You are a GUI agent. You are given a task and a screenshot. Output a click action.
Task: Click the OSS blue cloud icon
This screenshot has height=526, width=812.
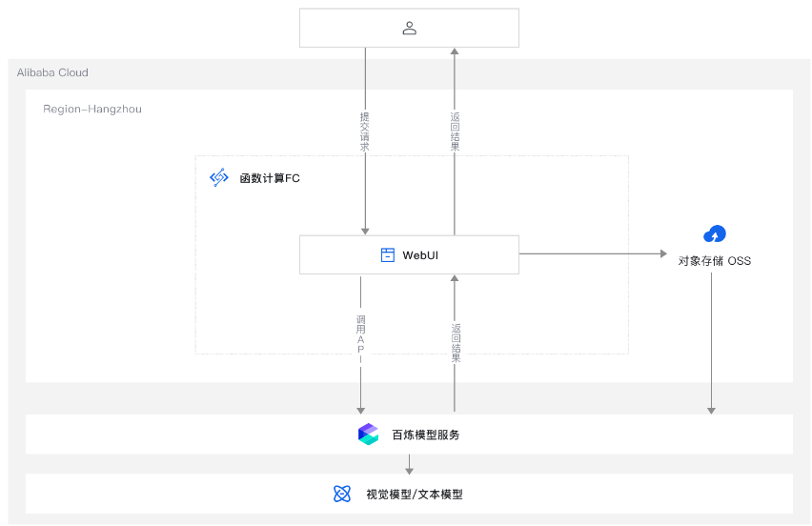pyautogui.click(x=715, y=234)
